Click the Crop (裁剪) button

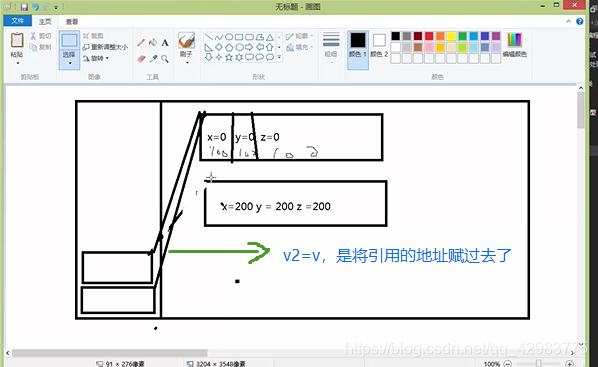pos(93,36)
